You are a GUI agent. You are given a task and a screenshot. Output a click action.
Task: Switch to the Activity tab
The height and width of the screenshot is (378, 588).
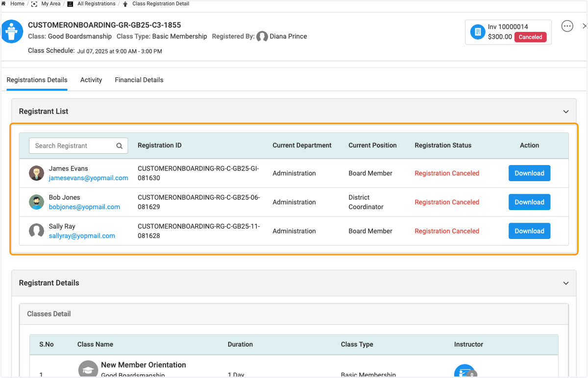91,80
